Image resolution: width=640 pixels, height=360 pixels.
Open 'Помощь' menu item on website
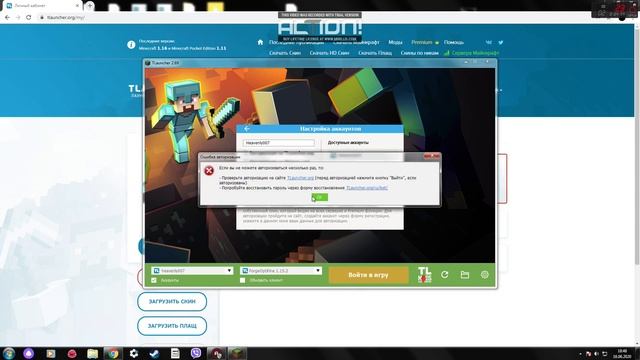[453, 42]
